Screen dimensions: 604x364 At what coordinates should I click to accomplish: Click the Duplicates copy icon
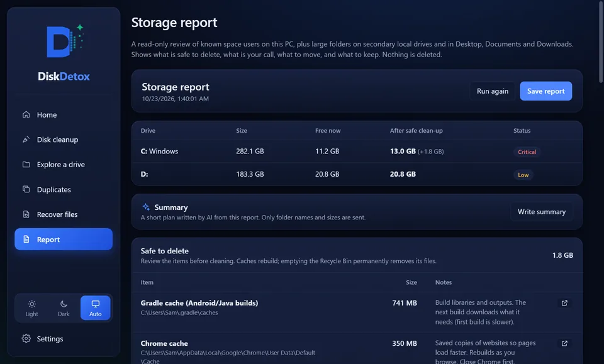[x=26, y=189]
